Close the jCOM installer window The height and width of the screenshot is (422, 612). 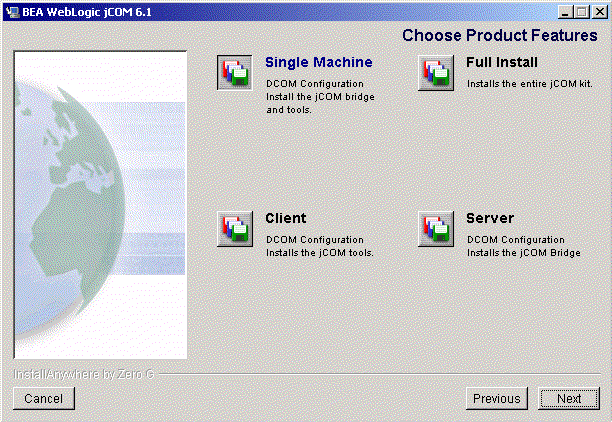pyautogui.click(x=599, y=12)
